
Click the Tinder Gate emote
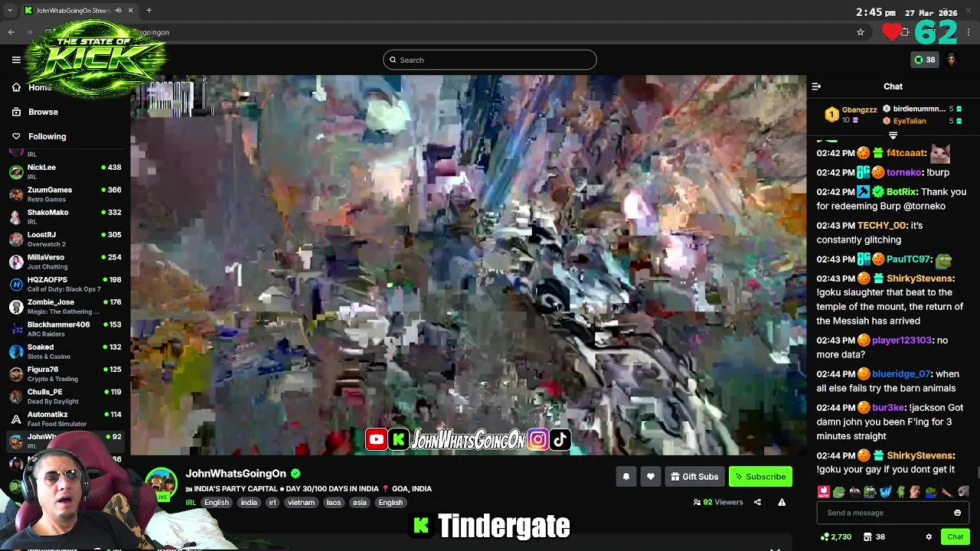pyautogui.click(x=824, y=492)
